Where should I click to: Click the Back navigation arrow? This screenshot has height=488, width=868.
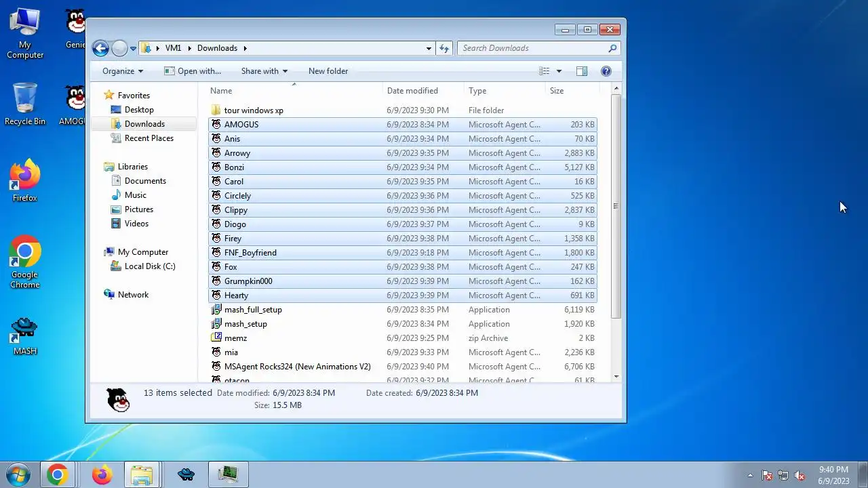pyautogui.click(x=100, y=48)
